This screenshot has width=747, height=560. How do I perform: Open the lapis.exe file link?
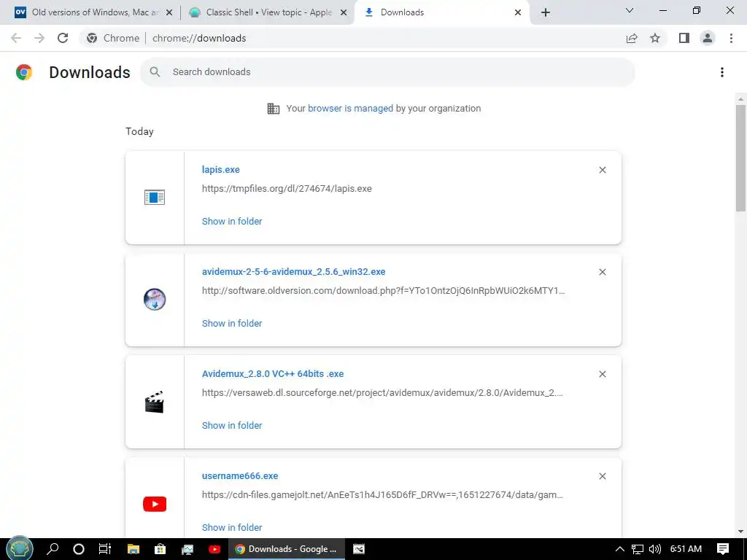[x=220, y=169]
